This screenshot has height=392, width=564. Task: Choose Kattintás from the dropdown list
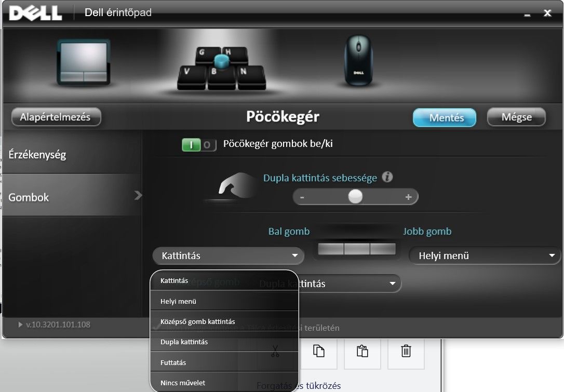(224, 280)
